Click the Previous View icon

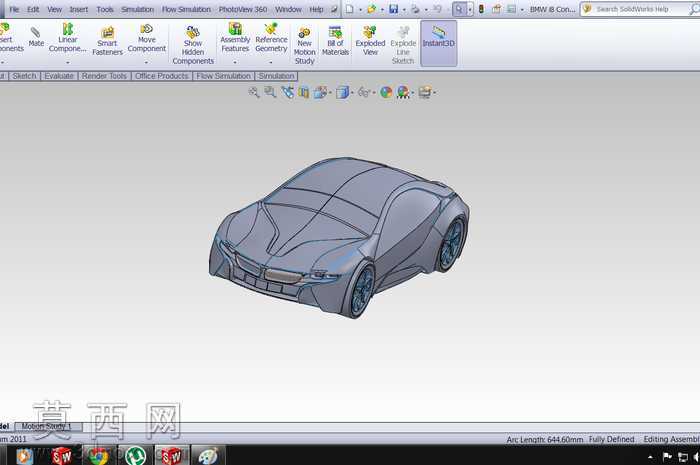click(x=288, y=92)
